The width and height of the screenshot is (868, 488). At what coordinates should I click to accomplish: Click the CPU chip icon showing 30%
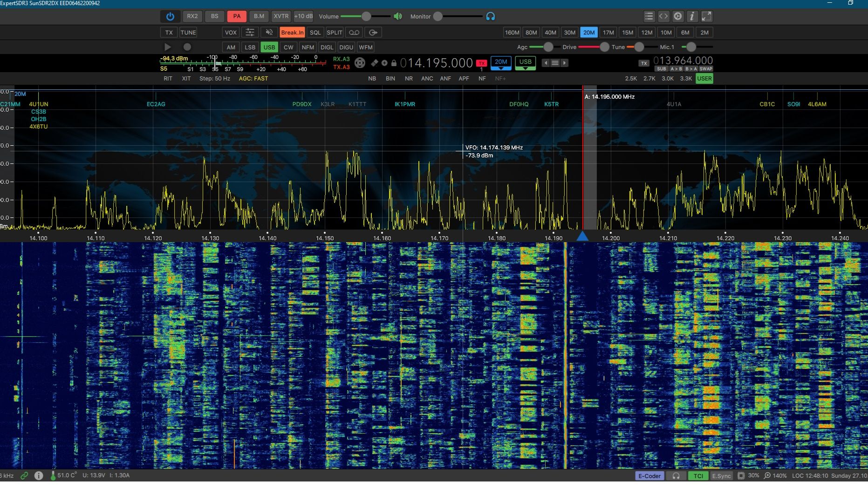[741, 475]
